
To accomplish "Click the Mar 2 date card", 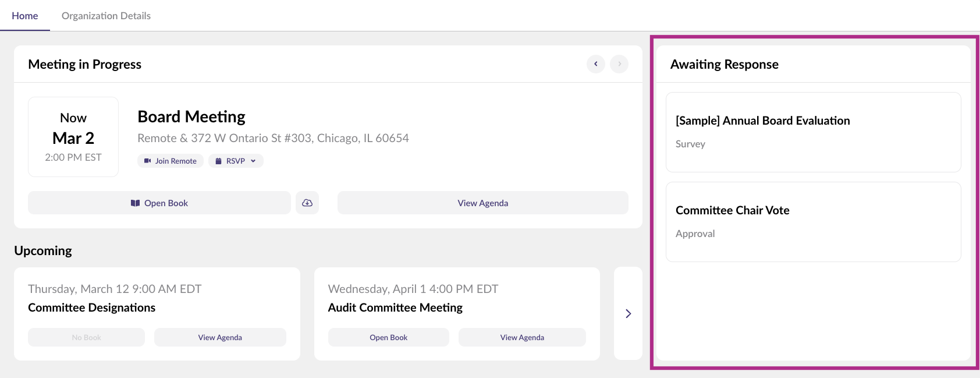I will 73,137.
